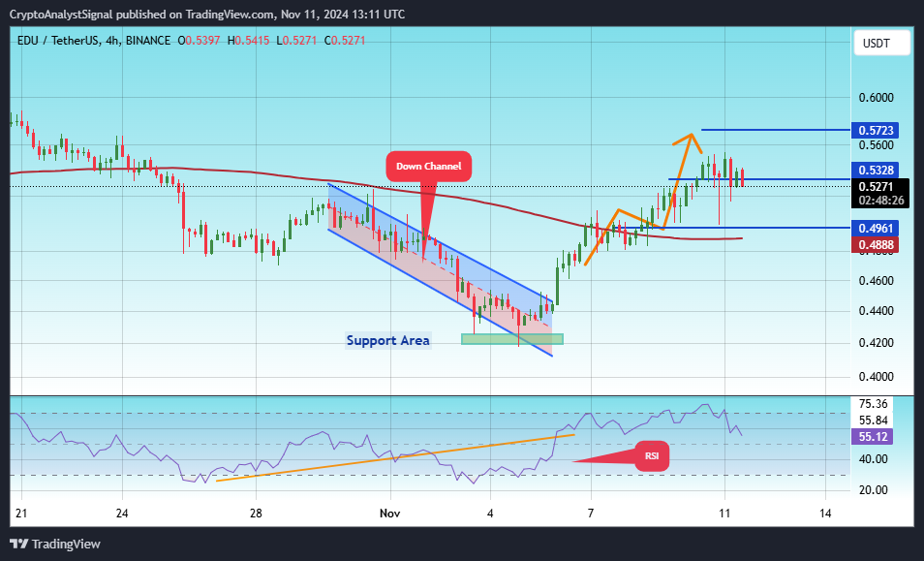
Task: Click the TradingView logo
Action: (x=55, y=544)
